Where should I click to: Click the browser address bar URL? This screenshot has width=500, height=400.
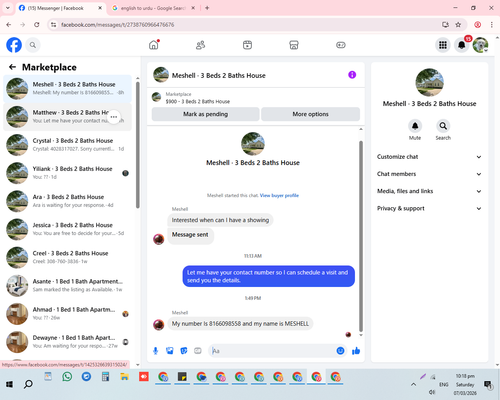117,25
